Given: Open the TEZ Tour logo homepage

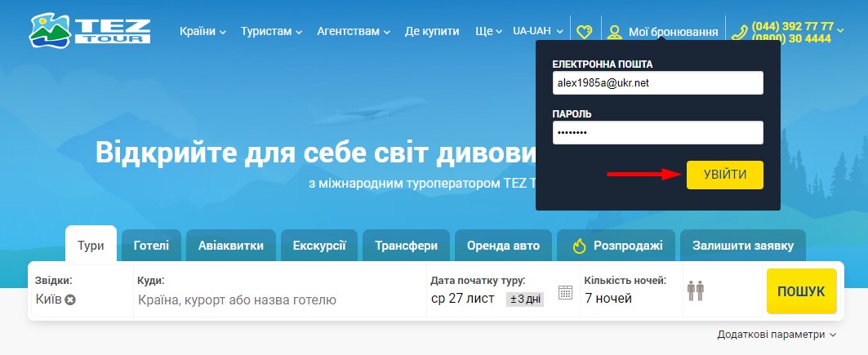Looking at the screenshot, I should click(90, 31).
